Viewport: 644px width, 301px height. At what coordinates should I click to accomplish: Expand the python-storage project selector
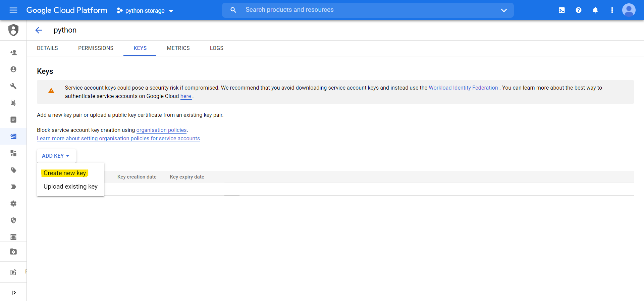pyautogui.click(x=145, y=11)
